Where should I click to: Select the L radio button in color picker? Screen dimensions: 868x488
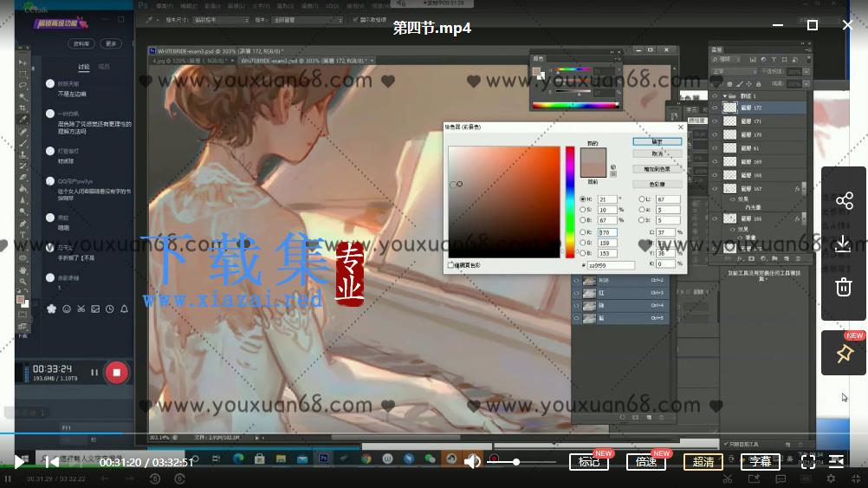(x=642, y=198)
